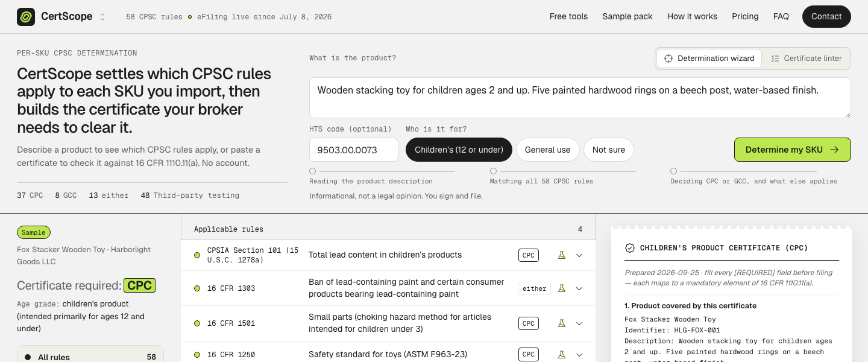Click the Reading the product description progress step
The image size is (868, 362).
point(382,177)
